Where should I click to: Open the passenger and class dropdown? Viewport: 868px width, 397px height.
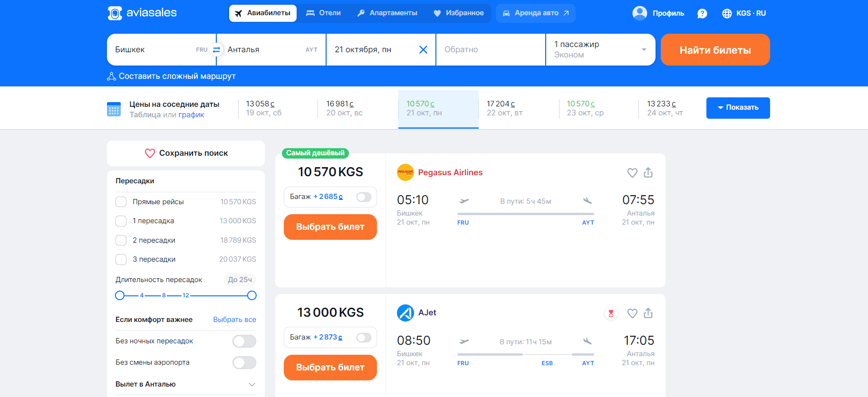600,49
